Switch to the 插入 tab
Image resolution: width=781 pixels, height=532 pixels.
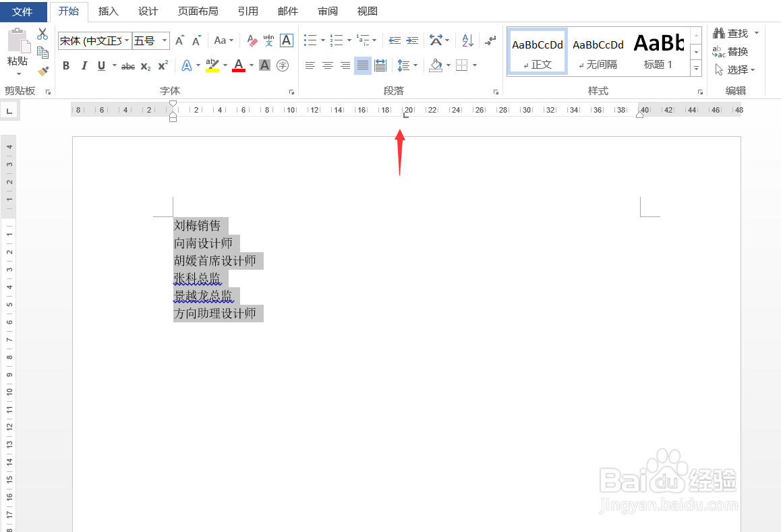(108, 11)
